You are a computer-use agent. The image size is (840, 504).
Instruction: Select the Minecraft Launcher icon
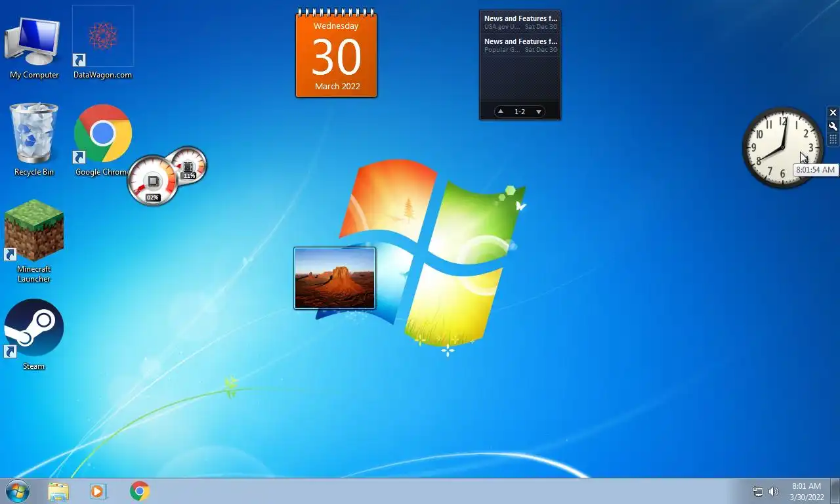34,241
